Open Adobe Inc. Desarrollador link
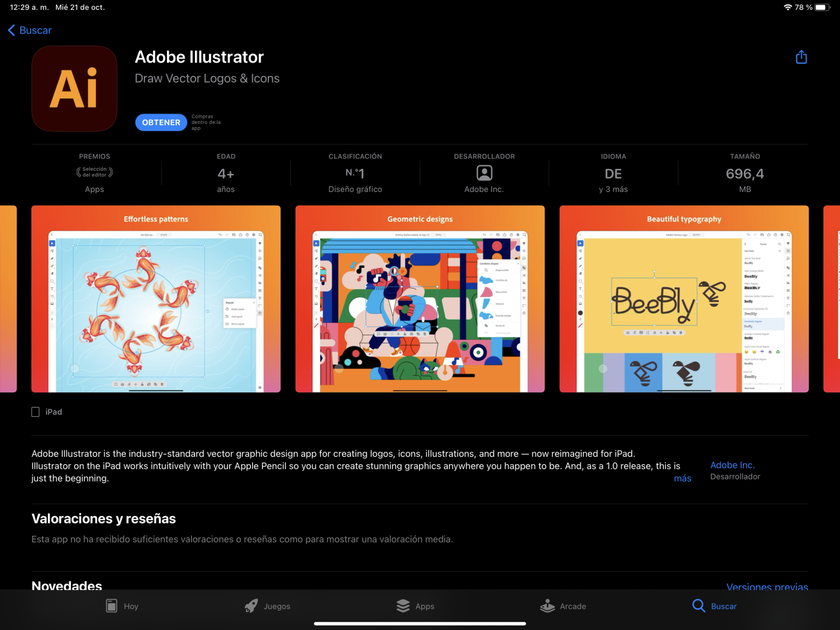 pyautogui.click(x=735, y=470)
